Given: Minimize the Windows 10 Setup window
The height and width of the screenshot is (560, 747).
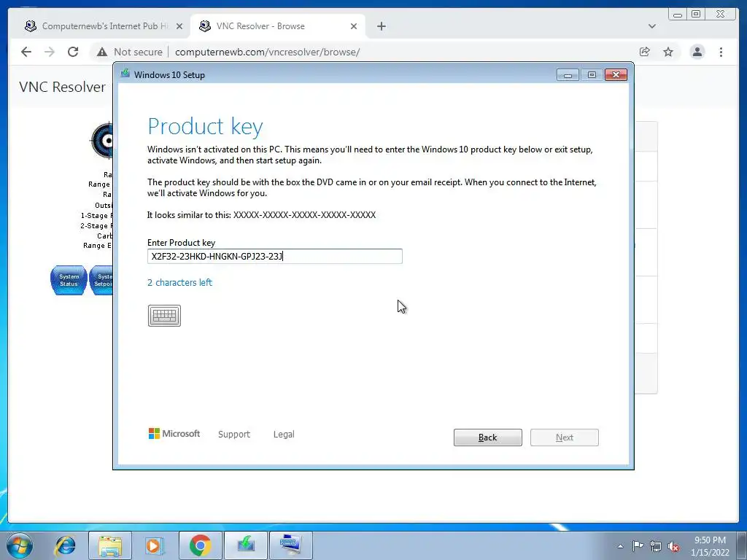Looking at the screenshot, I should [568, 75].
